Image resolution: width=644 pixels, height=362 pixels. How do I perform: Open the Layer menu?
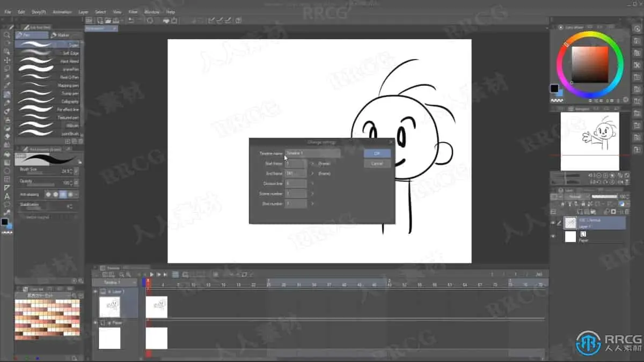tap(84, 12)
